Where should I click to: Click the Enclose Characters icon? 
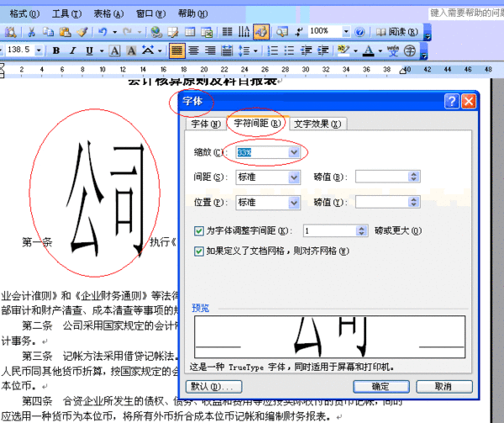coord(410,50)
